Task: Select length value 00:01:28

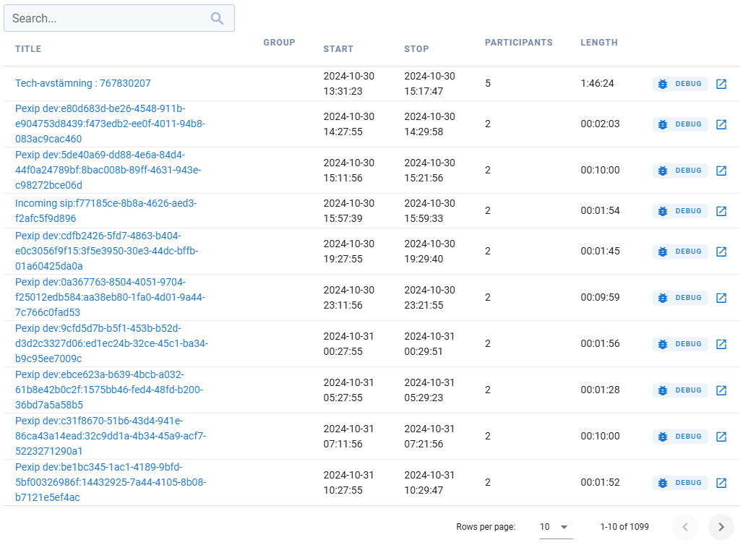Action: pyautogui.click(x=601, y=390)
